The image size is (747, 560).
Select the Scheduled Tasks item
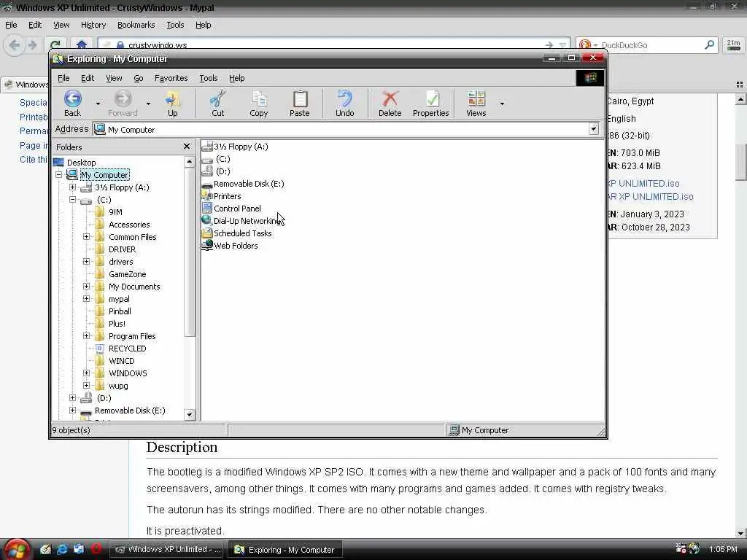tap(237, 233)
